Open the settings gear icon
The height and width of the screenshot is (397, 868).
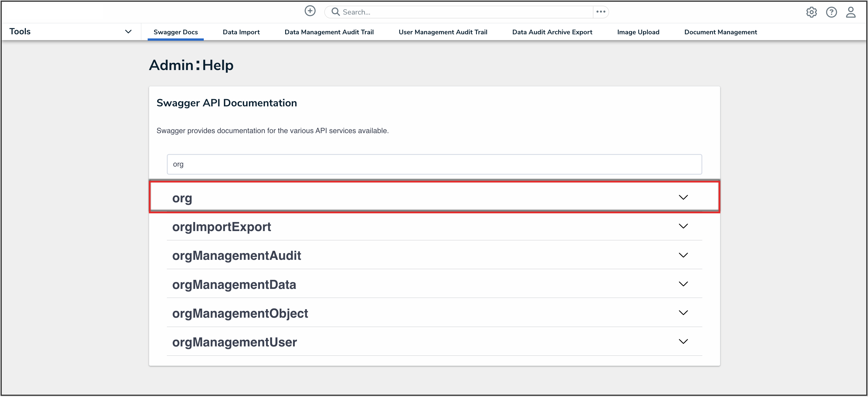[812, 12]
